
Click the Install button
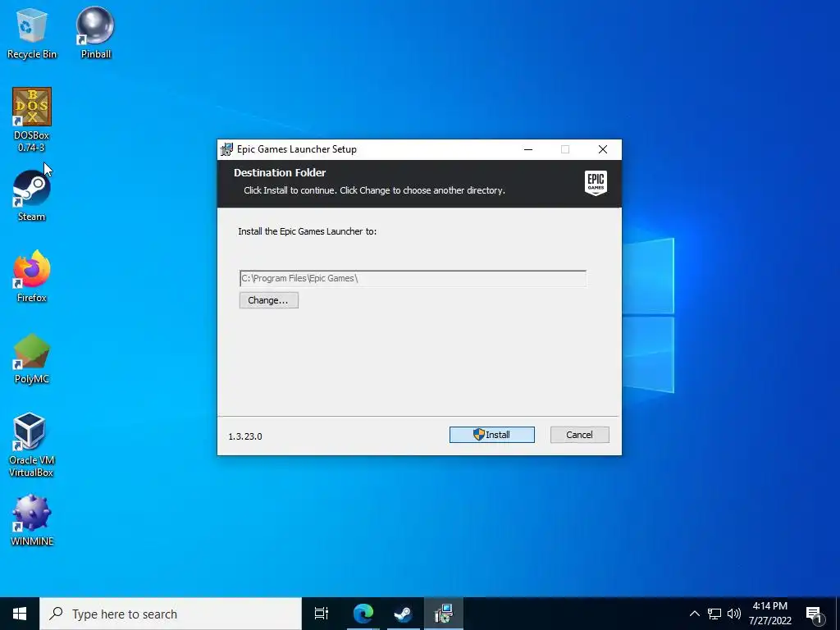pyautogui.click(x=492, y=435)
